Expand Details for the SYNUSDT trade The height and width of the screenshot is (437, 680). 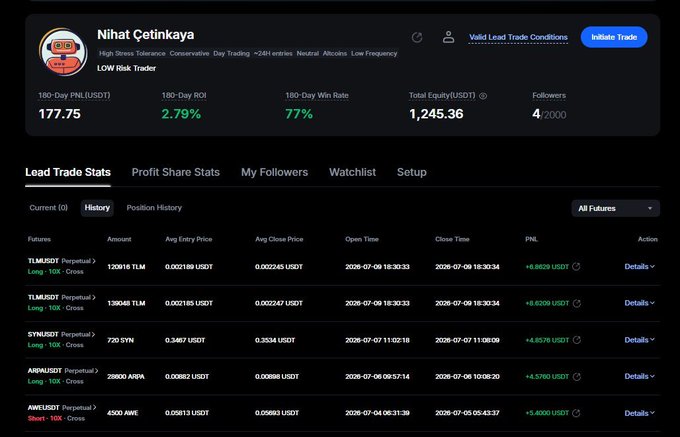coord(639,340)
